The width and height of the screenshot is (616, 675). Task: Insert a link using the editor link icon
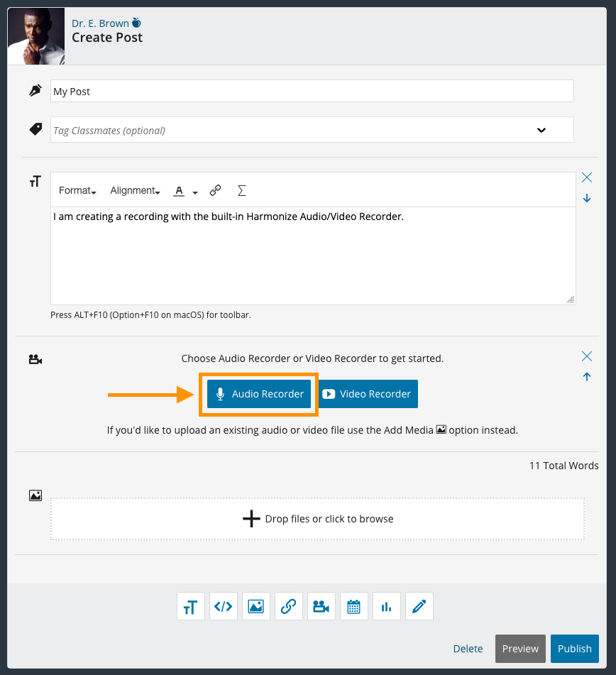[216, 190]
